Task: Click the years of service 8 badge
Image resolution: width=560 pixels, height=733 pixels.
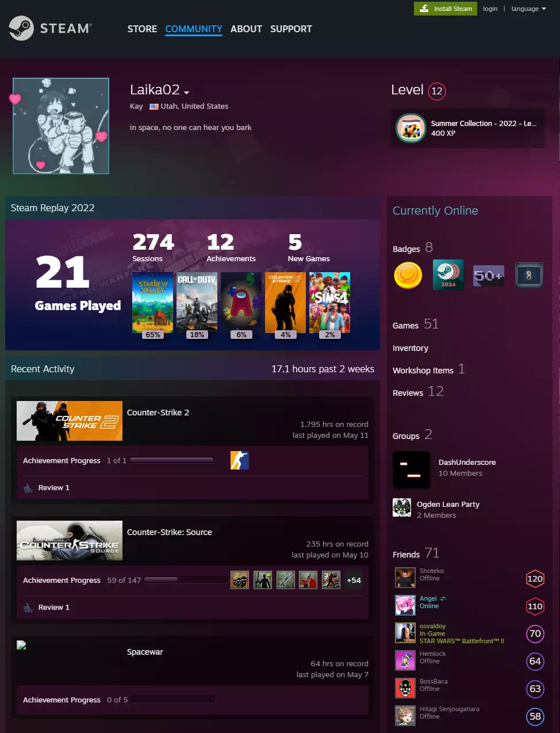Action: (x=528, y=276)
